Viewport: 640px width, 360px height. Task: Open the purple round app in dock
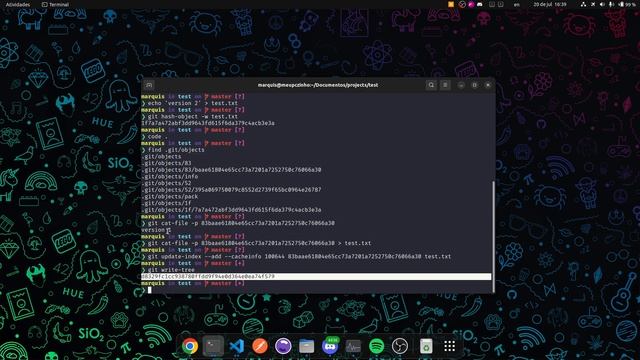coord(283,346)
